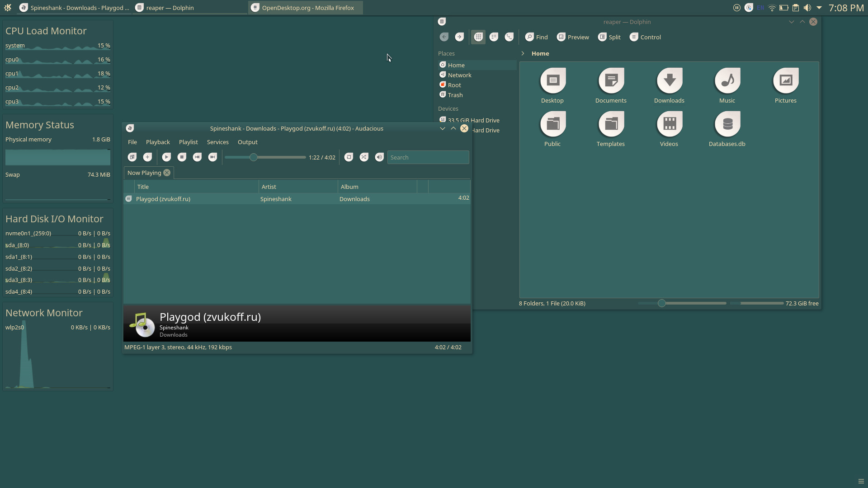
Task: Select Network in the Dolphin Places panel
Action: (477, 75)
